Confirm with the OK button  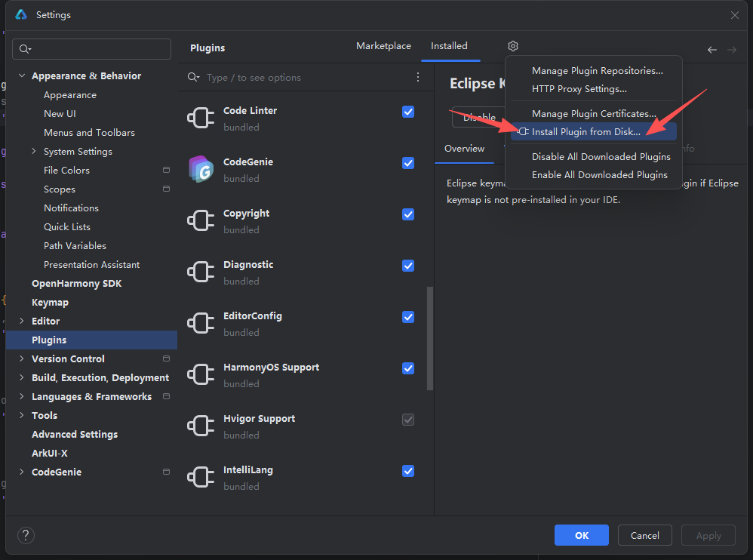click(582, 535)
